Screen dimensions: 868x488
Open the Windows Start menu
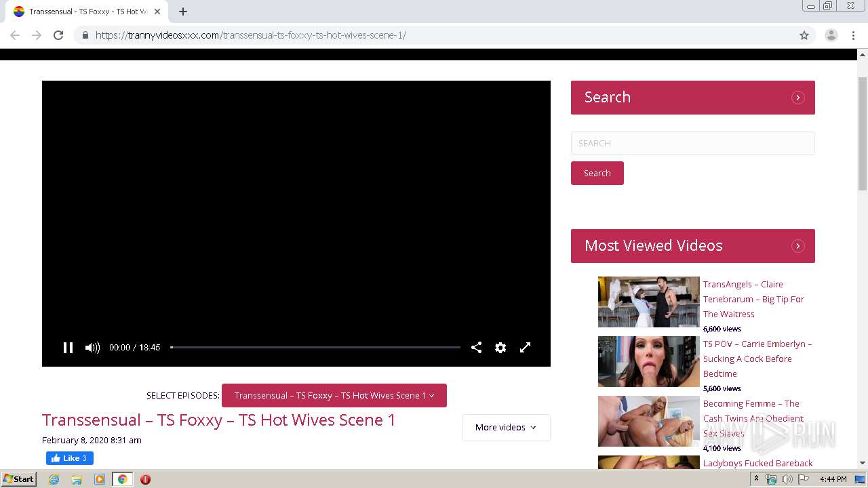[19, 479]
